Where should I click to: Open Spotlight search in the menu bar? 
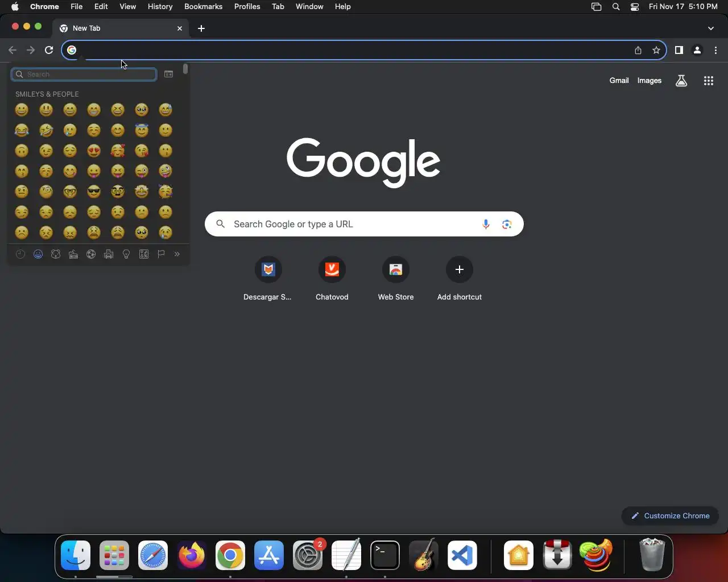point(616,7)
